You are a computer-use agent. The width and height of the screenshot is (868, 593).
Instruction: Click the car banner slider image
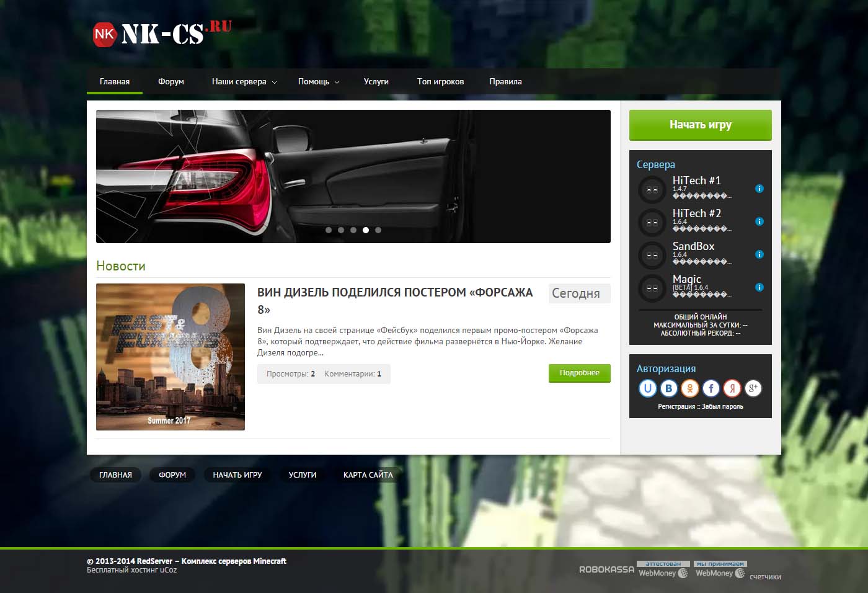(x=353, y=176)
